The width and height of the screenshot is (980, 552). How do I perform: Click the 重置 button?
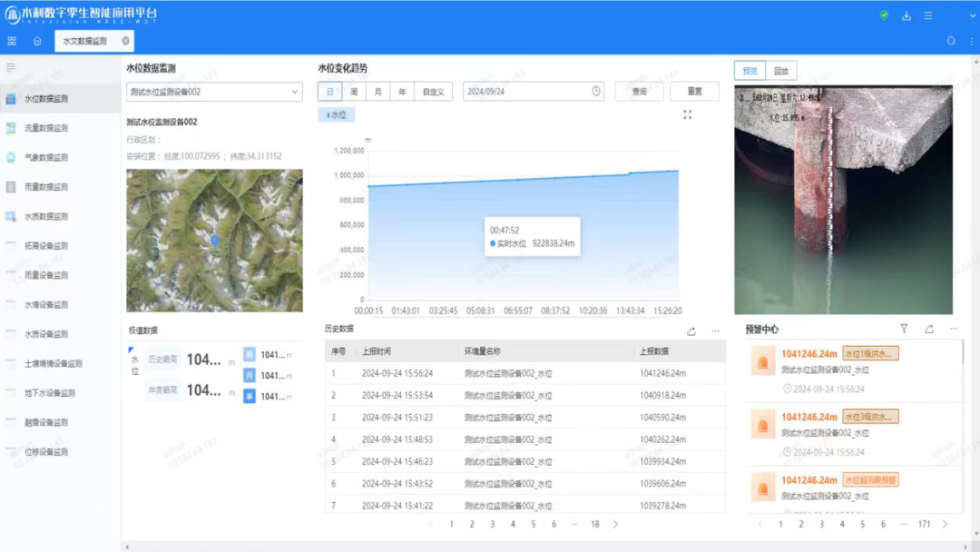(694, 92)
